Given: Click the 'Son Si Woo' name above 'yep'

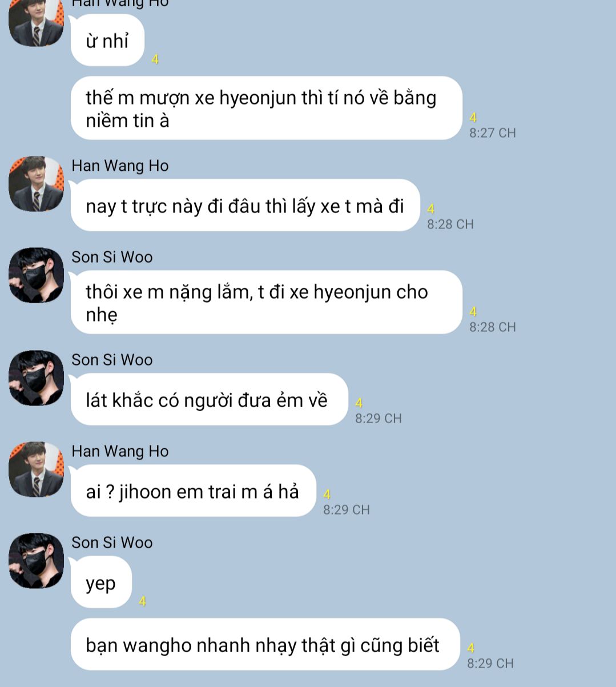Looking at the screenshot, I should pyautogui.click(x=112, y=543).
